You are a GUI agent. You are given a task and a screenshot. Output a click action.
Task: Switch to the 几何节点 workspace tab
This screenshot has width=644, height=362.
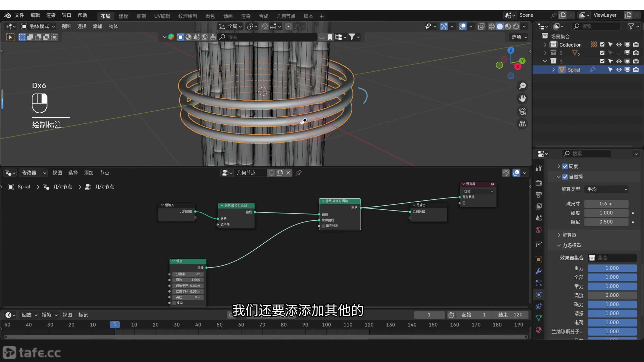(286, 16)
